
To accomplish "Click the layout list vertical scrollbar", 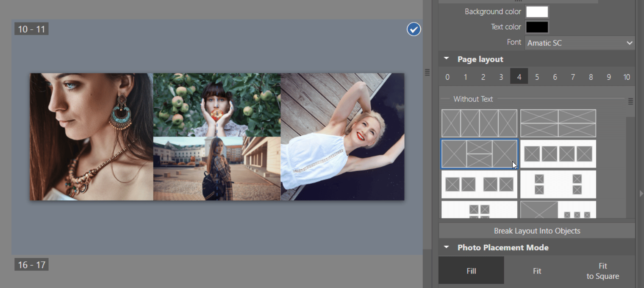I will (x=630, y=168).
